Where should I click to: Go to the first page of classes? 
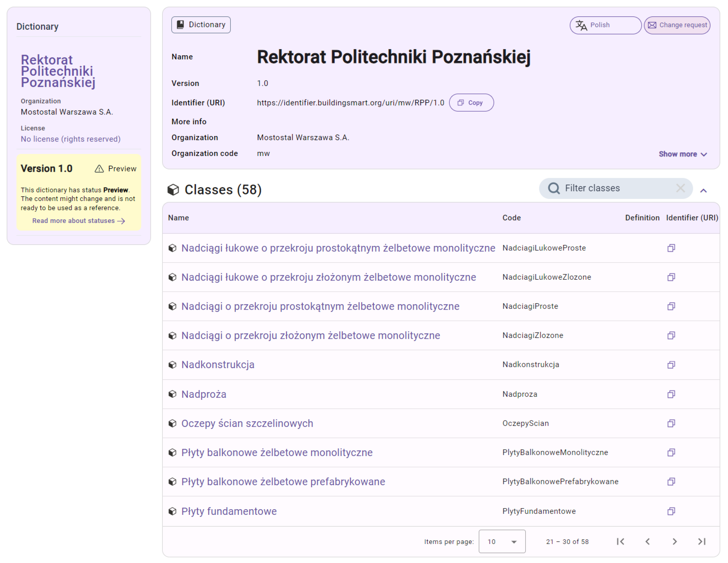click(620, 541)
